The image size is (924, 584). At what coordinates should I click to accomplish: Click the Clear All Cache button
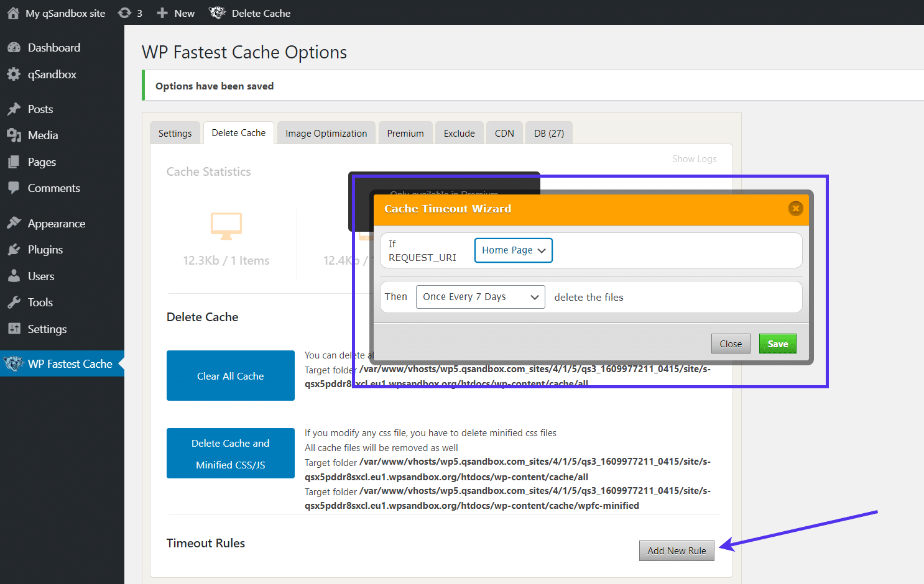coord(230,375)
